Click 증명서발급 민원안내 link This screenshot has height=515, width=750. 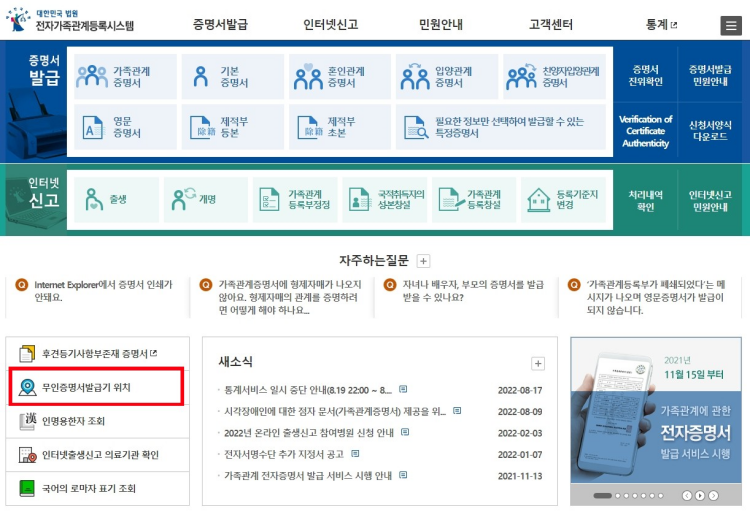(710, 76)
